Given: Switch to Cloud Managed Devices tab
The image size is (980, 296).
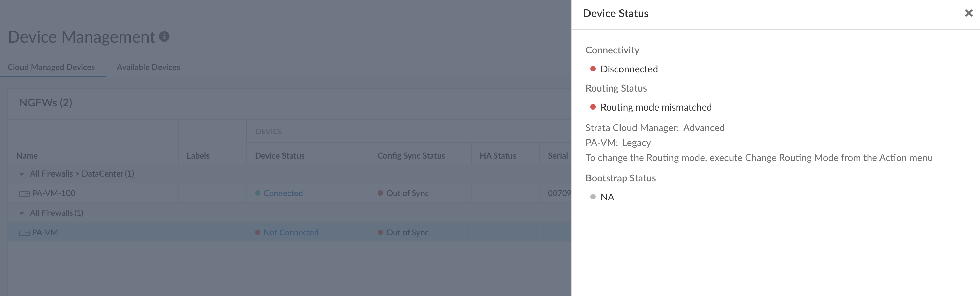Looking at the screenshot, I should (51, 67).
